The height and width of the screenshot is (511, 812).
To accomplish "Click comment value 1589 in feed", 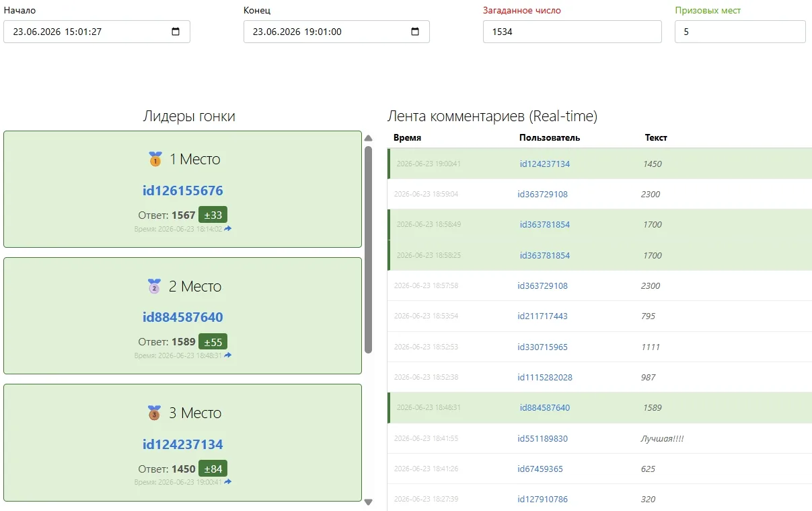I will 653,408.
